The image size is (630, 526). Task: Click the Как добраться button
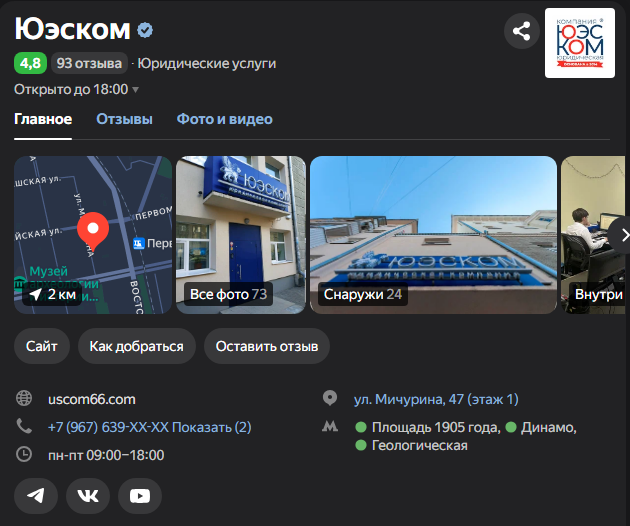click(137, 346)
